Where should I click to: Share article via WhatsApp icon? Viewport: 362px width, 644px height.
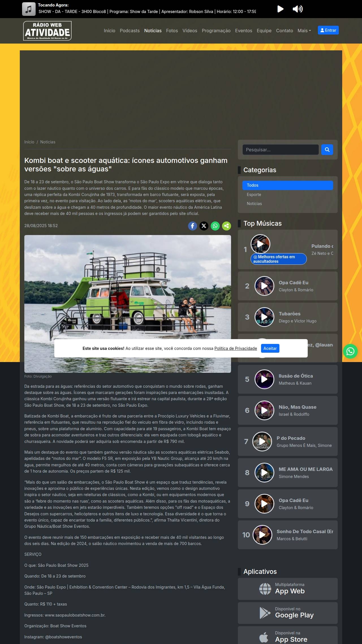click(x=215, y=226)
